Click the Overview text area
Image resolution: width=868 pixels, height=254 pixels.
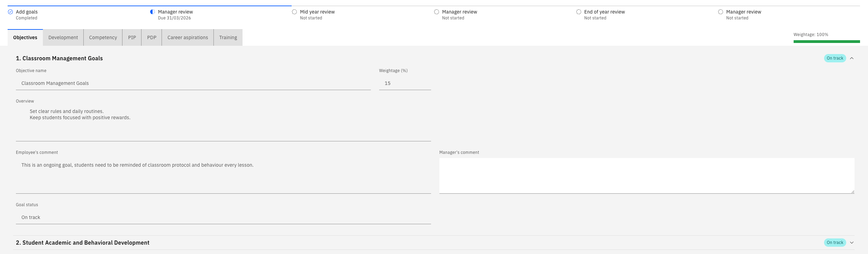[223, 123]
